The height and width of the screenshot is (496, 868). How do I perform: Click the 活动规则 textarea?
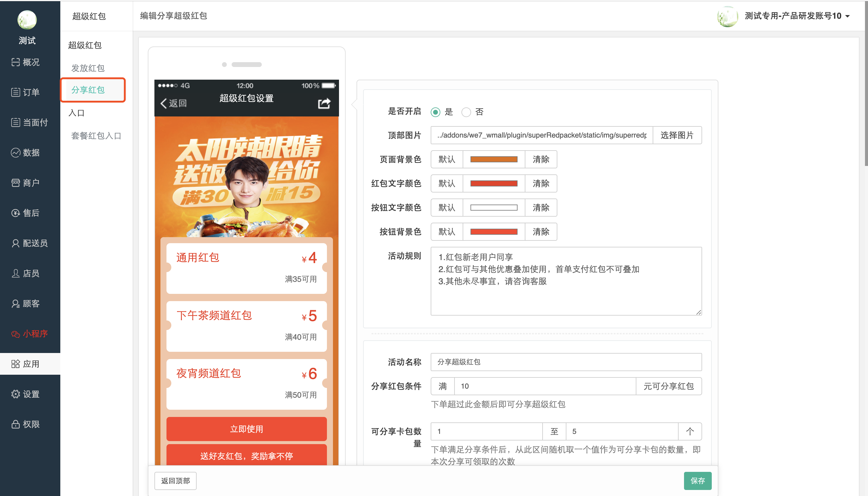point(566,281)
